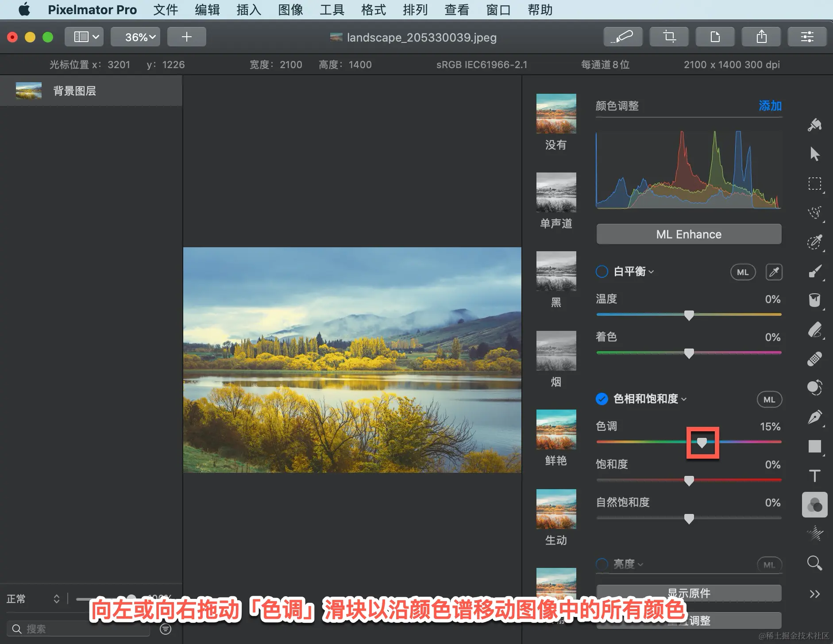Toggle ML for 色相和饱和度

tap(769, 399)
